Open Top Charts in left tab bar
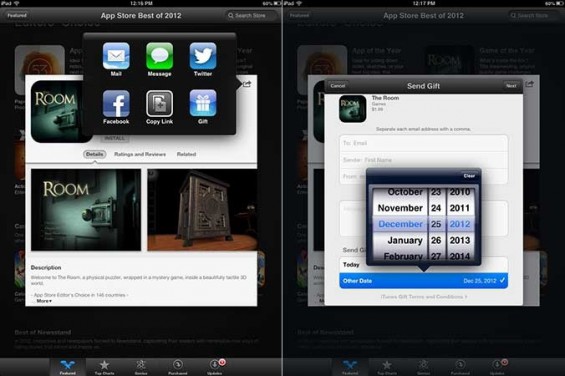The width and height of the screenshot is (565, 376). point(104,367)
